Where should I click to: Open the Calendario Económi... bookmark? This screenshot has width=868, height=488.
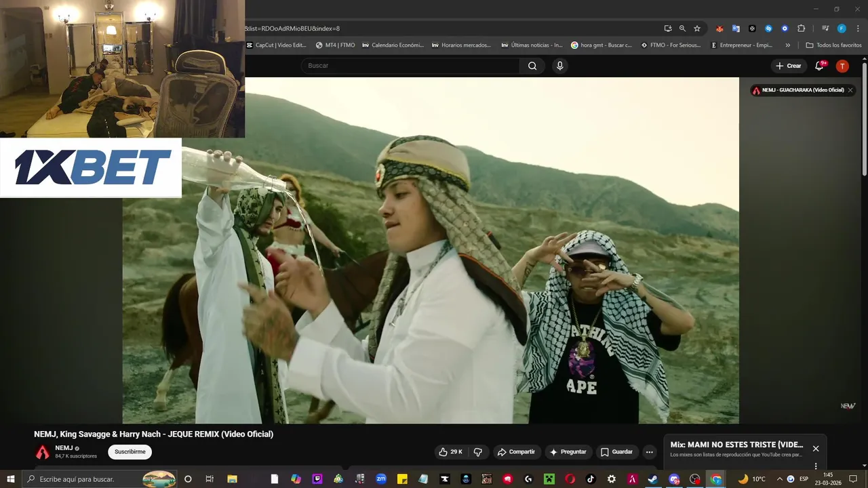click(393, 45)
